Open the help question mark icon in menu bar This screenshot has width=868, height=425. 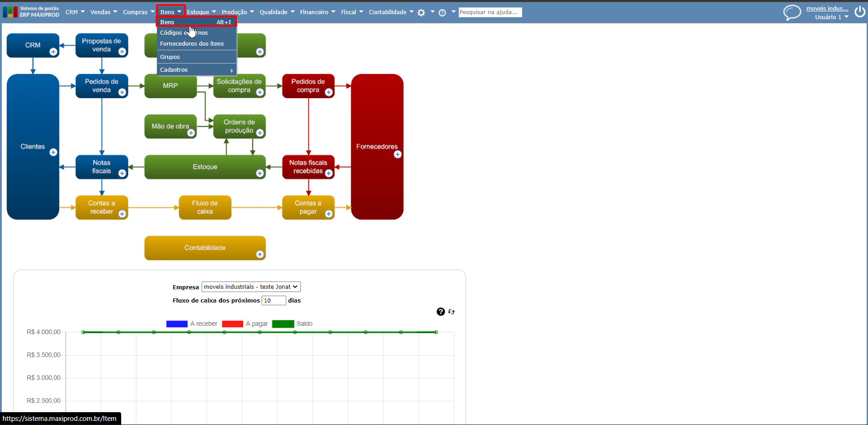pyautogui.click(x=442, y=13)
